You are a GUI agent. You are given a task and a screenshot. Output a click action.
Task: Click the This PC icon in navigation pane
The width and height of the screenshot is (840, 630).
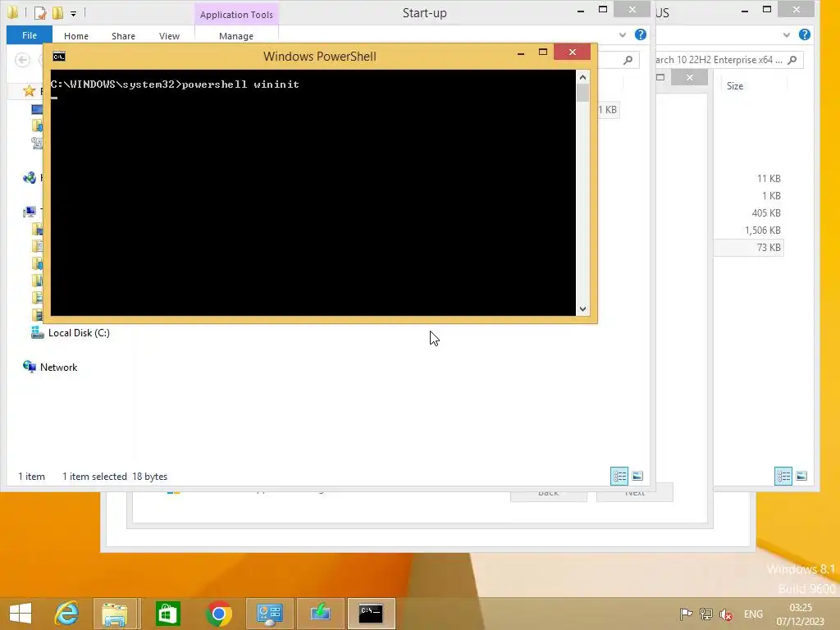click(30, 212)
